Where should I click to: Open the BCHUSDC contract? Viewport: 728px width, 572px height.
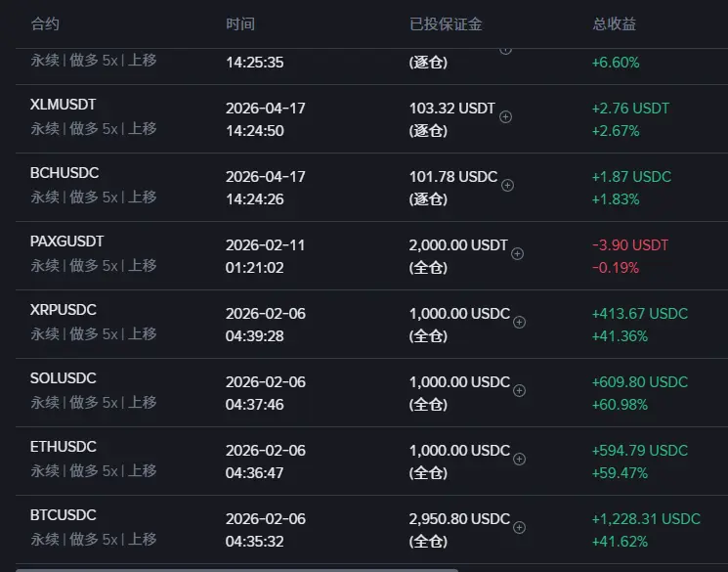coord(64,173)
